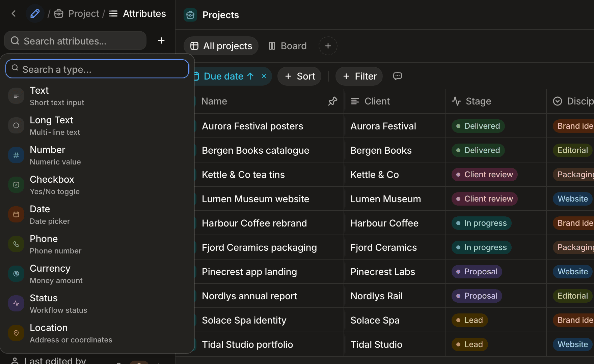Switch to the Board view

click(x=288, y=46)
